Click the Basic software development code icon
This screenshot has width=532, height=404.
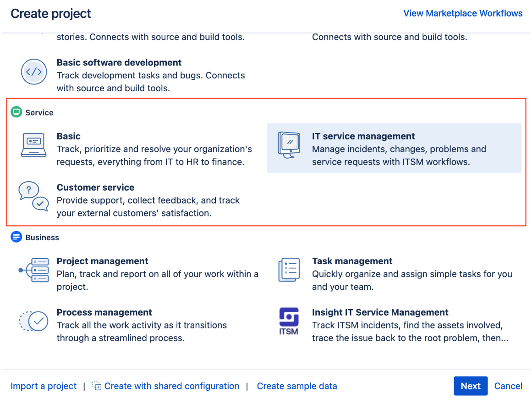(x=34, y=72)
